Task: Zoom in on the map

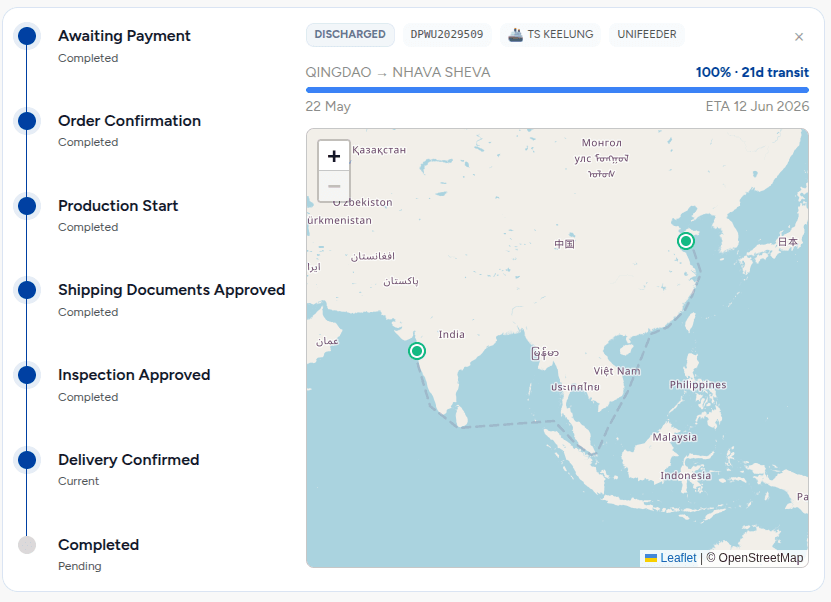Action: pos(334,156)
